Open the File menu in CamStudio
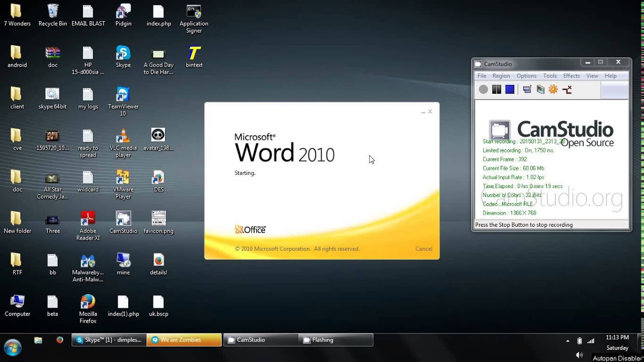This screenshot has width=644, height=362. click(482, 76)
